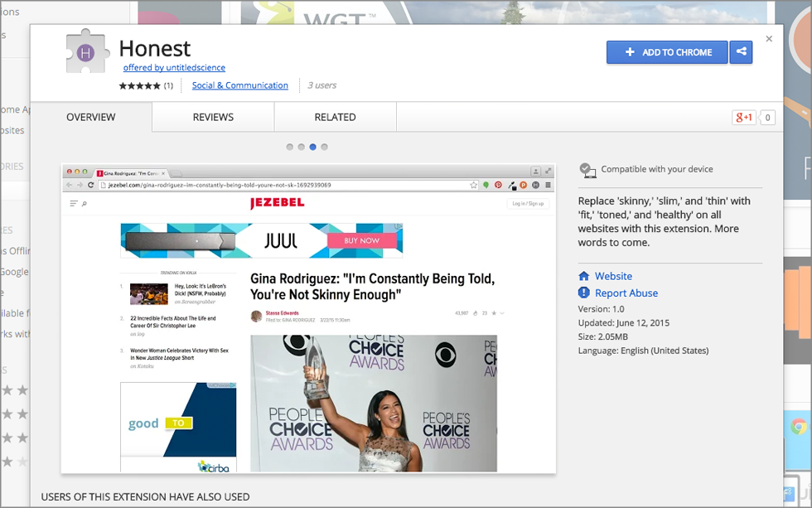Open the Social & Communication category link
The width and height of the screenshot is (812, 508).
239,85
